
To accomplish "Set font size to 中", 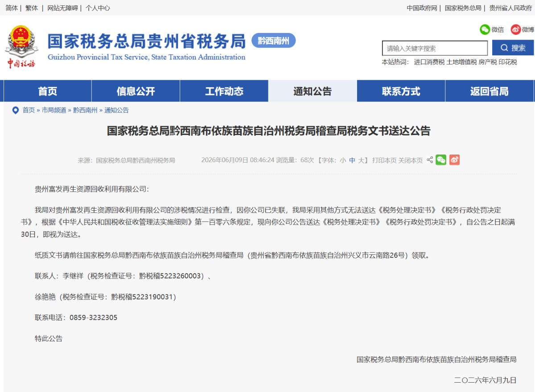I will [352, 160].
